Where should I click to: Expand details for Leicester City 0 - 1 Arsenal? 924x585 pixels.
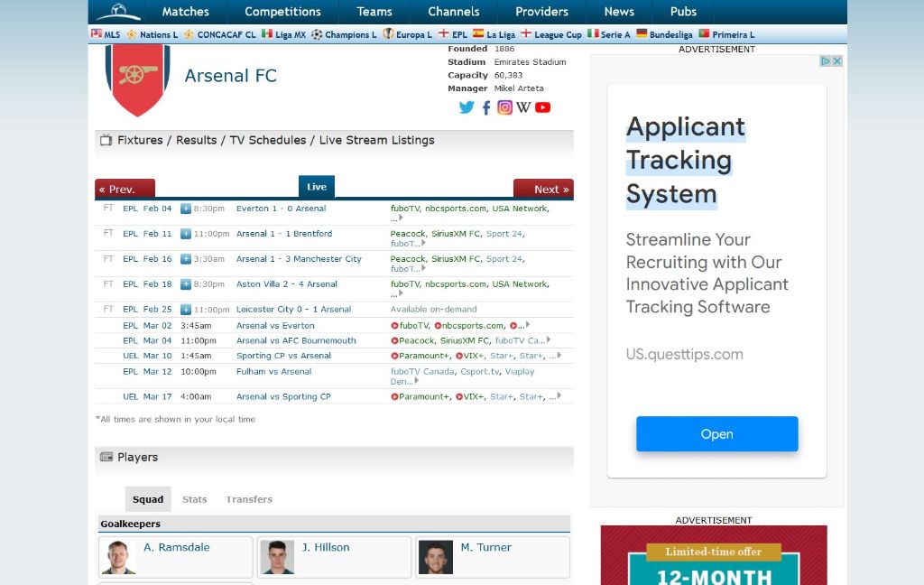[186, 309]
